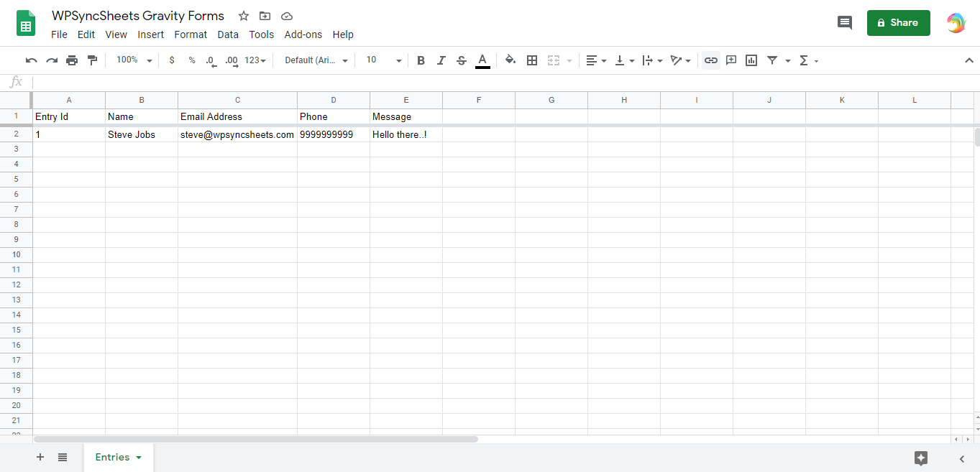980x472 pixels.
Task: Create a filter using toolbar icon
Action: tap(773, 60)
